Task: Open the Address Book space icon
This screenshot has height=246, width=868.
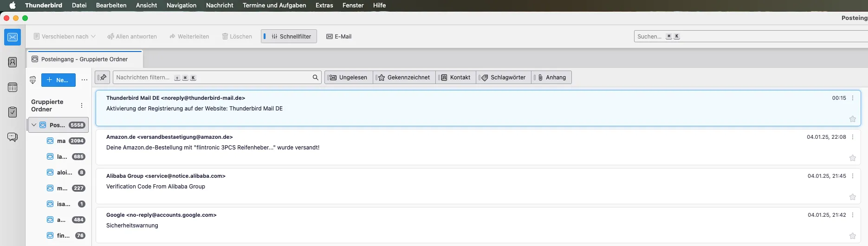Action: 13,62
